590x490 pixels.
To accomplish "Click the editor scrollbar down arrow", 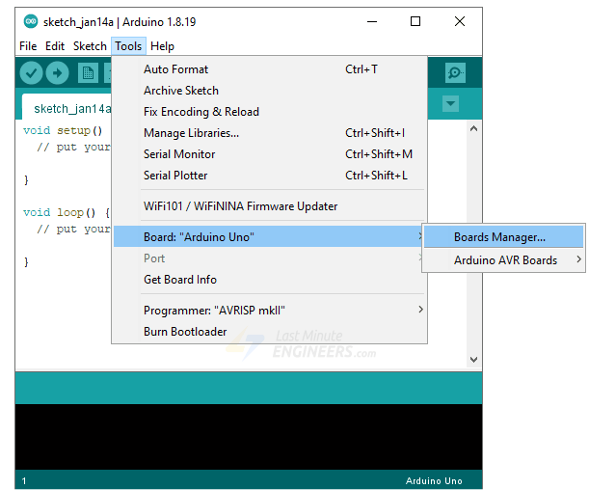I will 474,359.
